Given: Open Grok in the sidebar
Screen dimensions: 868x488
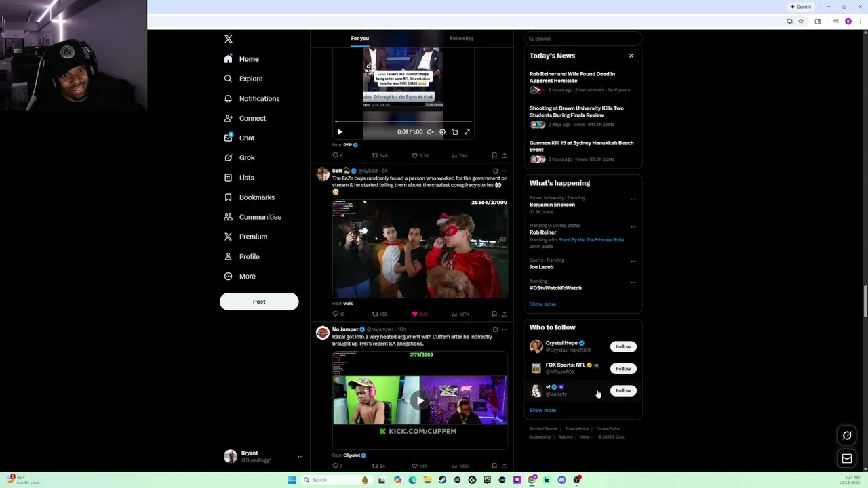Looking at the screenshot, I should (x=239, y=157).
